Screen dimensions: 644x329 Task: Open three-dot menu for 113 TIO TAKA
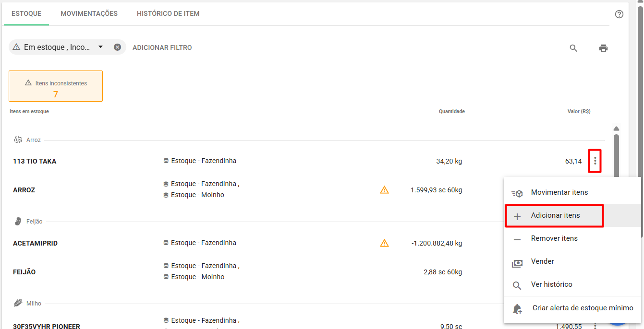pos(595,161)
